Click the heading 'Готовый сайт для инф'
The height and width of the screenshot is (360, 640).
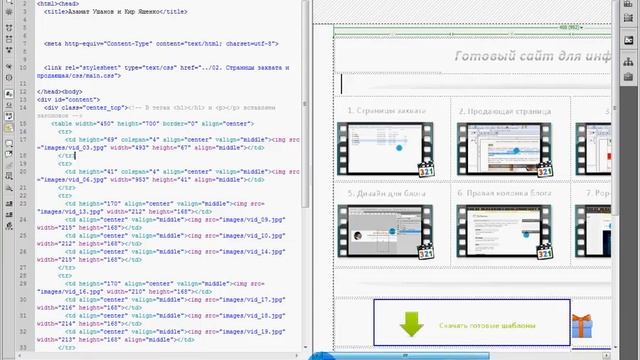point(533,56)
